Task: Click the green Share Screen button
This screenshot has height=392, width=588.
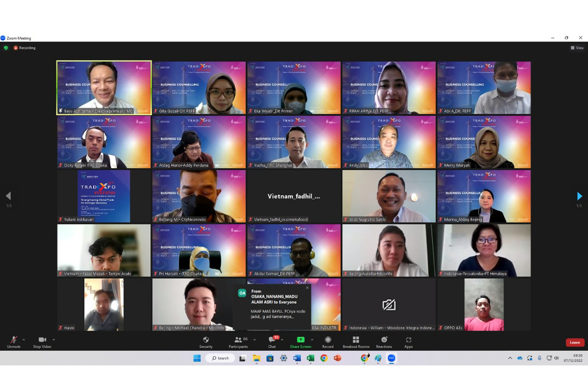Action: coord(300,341)
